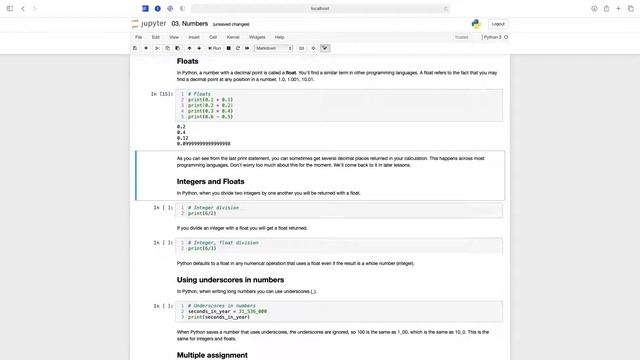Copy selected cells toolbar icon
Screen dimensions: 640x360
pos(167,48)
